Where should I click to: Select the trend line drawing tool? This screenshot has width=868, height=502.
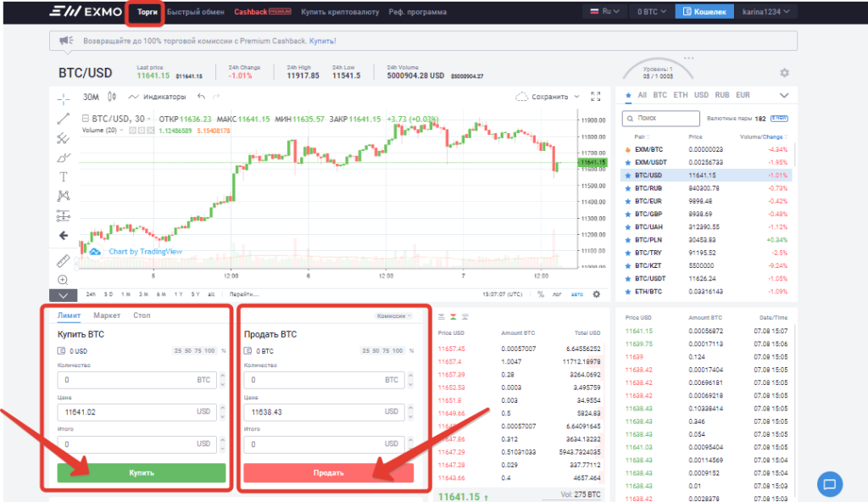pyautogui.click(x=64, y=118)
